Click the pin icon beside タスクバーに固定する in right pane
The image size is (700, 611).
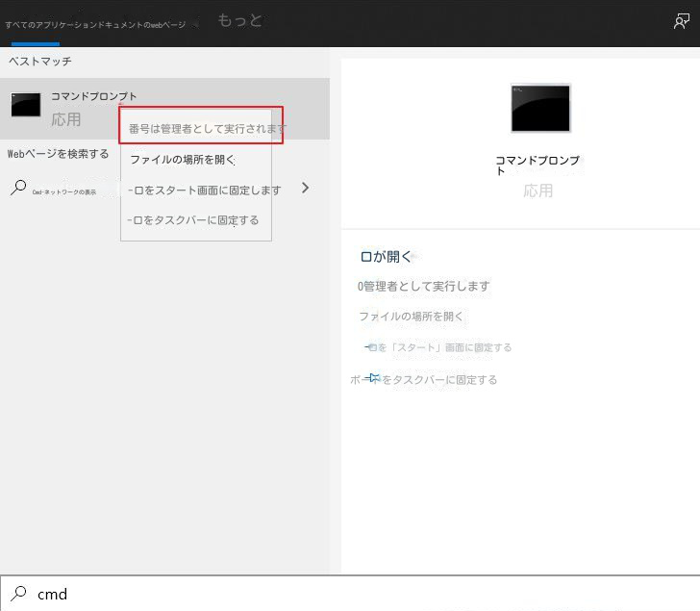[373, 379]
